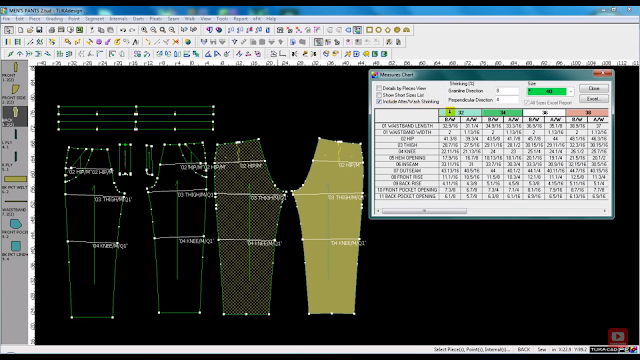Click the Undo arrow icon
The height and width of the screenshot is (360, 640).
pyautogui.click(x=123, y=30)
